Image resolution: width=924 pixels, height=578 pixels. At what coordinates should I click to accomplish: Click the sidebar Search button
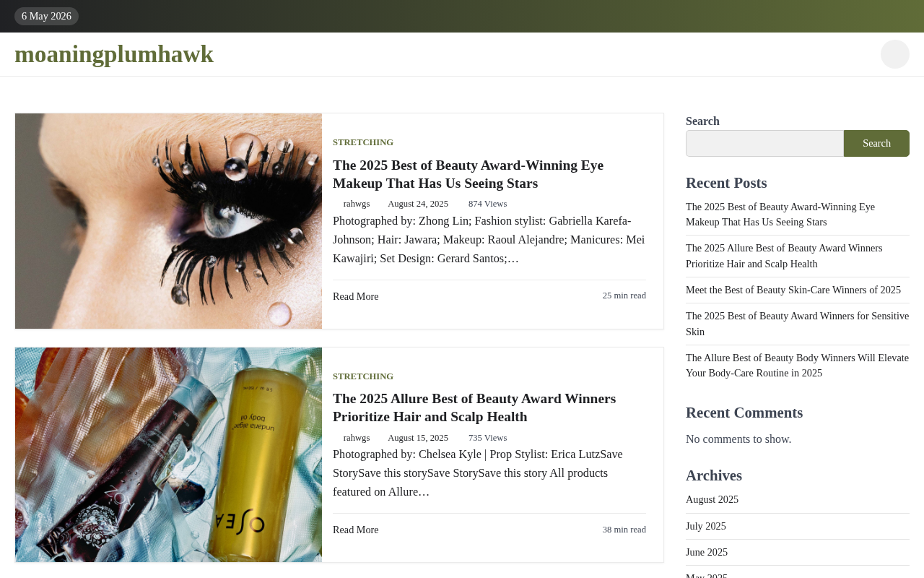876,143
